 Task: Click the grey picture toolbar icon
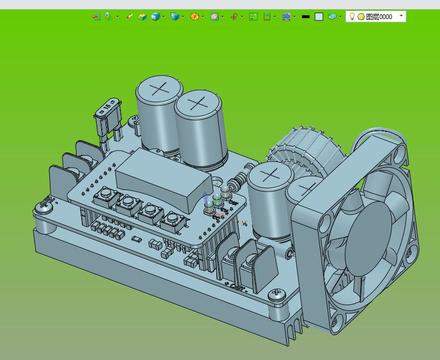(x=214, y=16)
